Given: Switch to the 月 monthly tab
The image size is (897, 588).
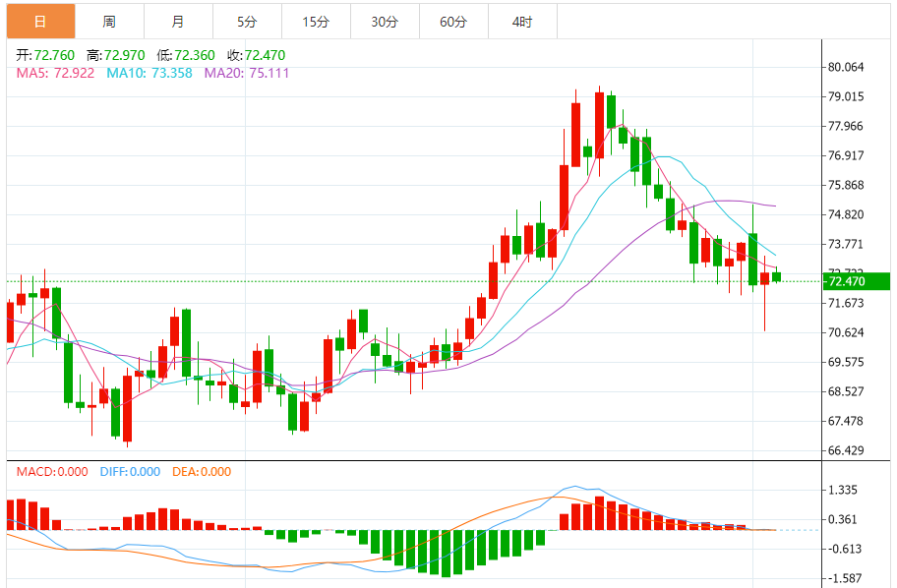Looking at the screenshot, I should [178, 22].
